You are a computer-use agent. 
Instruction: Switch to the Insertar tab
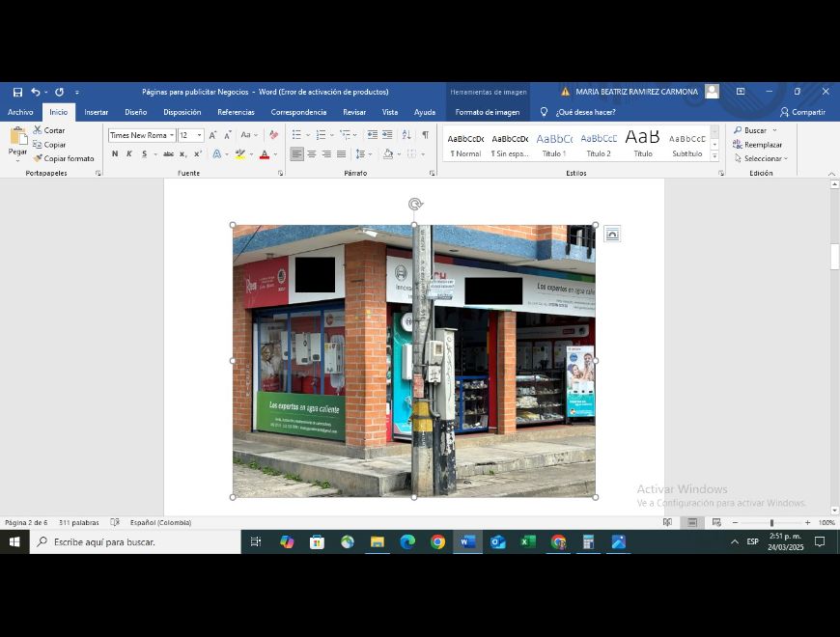pyautogui.click(x=96, y=112)
